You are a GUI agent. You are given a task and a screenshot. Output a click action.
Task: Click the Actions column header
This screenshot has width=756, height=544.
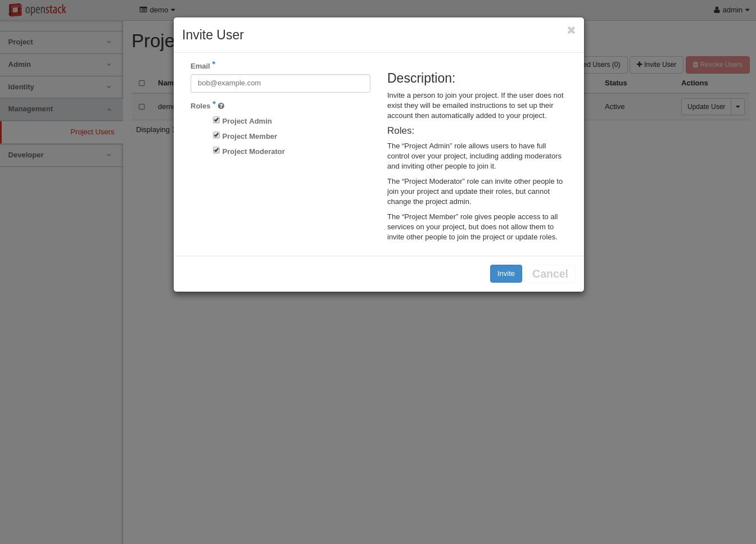coord(694,83)
